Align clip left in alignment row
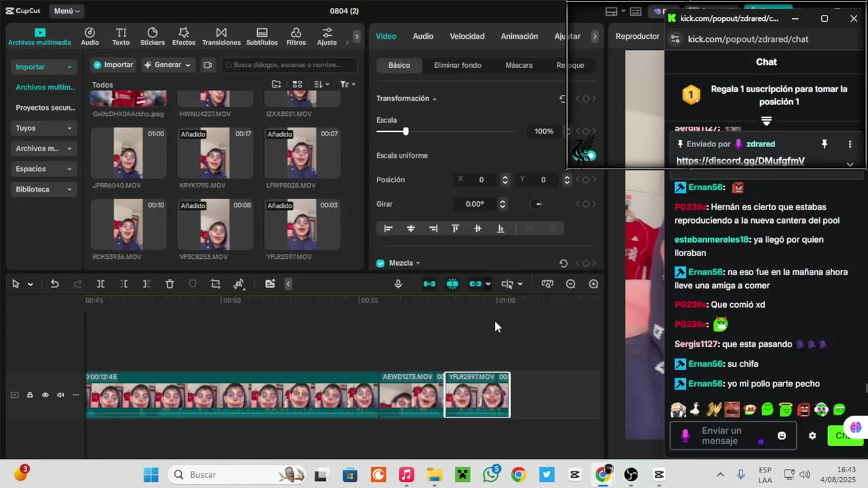The width and height of the screenshot is (868, 488). click(388, 228)
